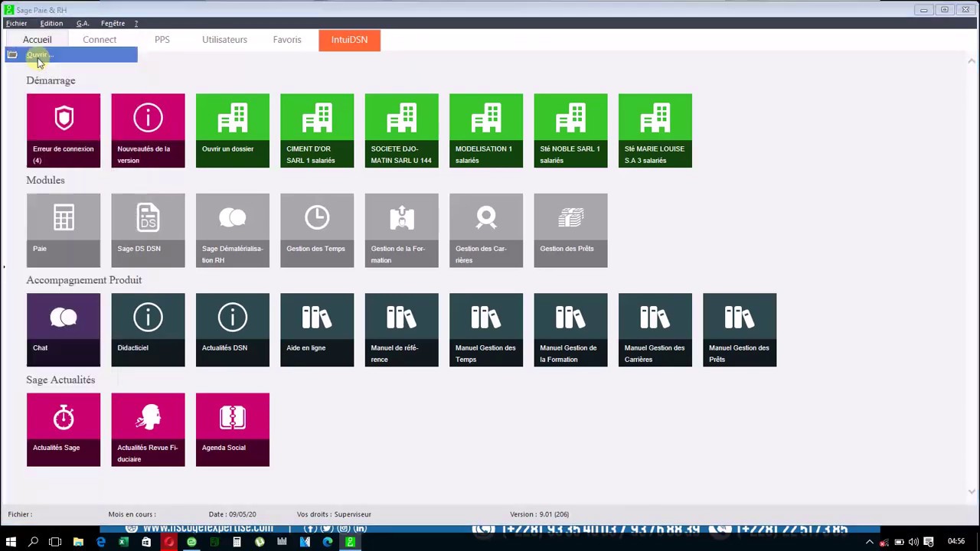Open the Fichier menu
This screenshot has height=551, width=980.
coord(16,24)
